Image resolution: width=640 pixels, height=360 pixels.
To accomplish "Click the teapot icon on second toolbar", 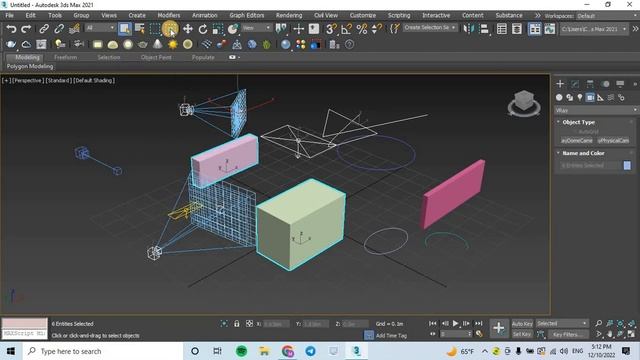I will (x=142, y=44).
